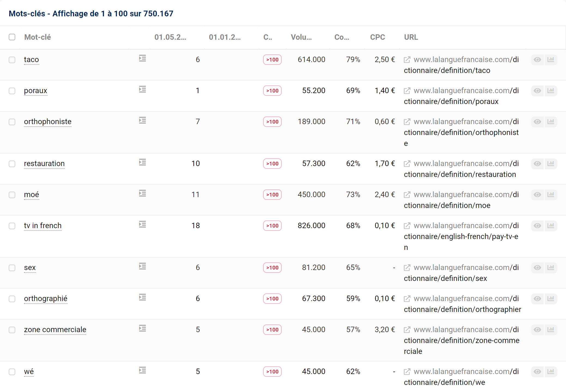Select volume value 826.000

[x=311, y=226]
